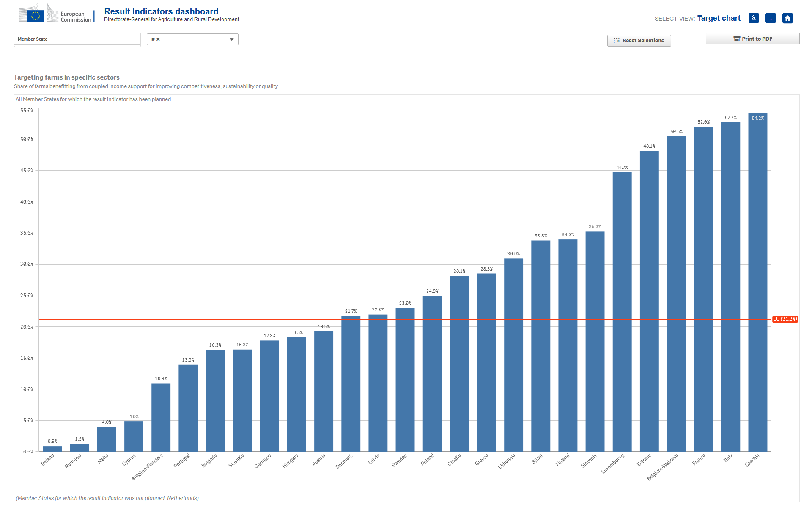Click the red EU (21.2%) reference label
The width and height of the screenshot is (812, 508).
[785, 319]
